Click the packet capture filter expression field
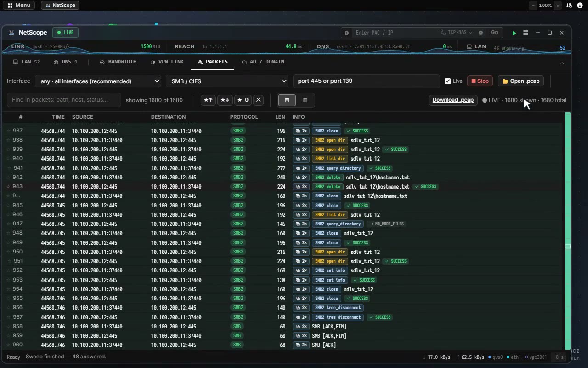 tap(366, 81)
